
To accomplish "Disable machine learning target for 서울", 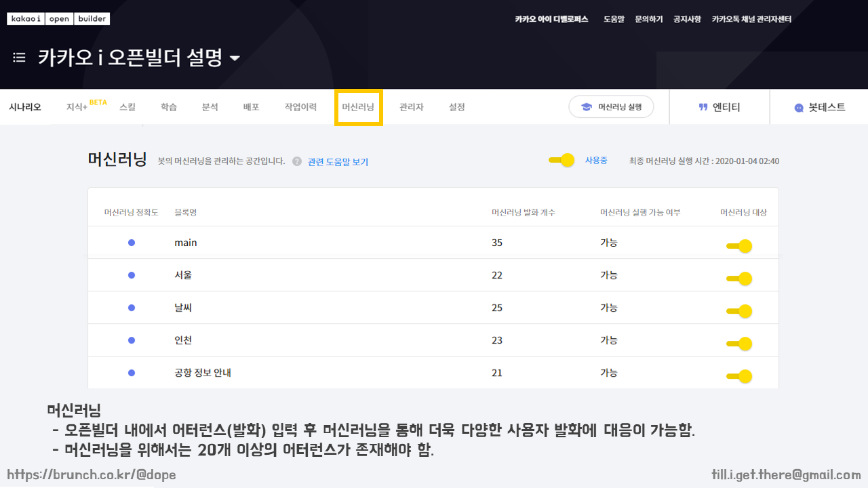I will click(739, 279).
